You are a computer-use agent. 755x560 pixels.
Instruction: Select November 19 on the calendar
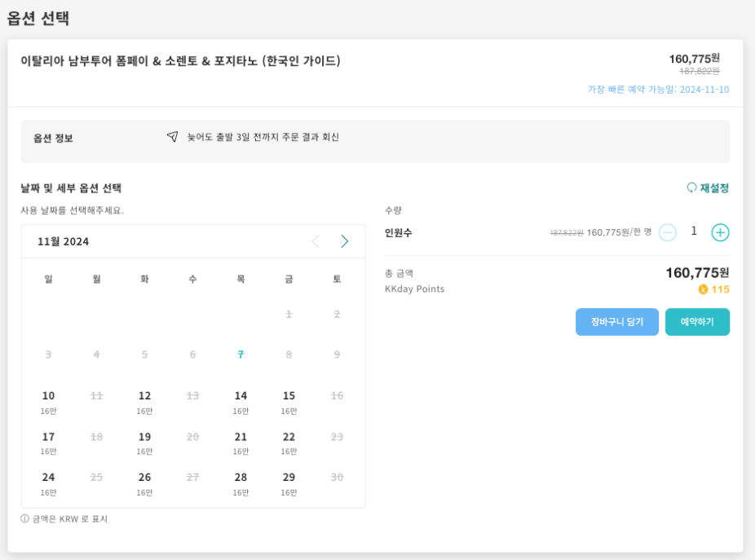tap(144, 443)
